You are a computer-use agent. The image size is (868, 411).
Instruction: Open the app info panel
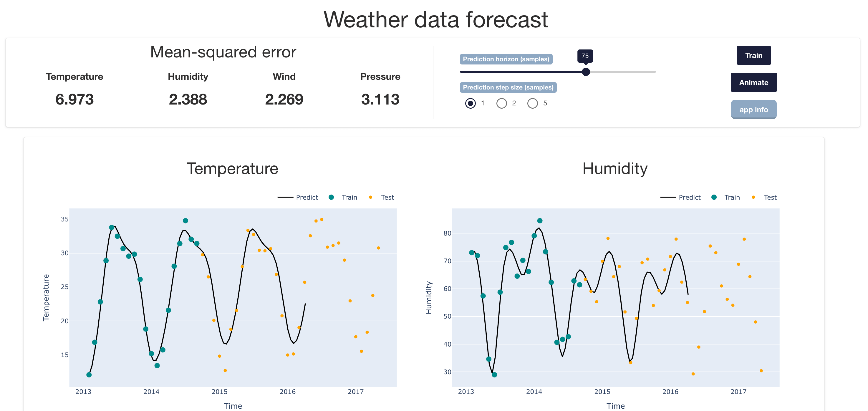[753, 110]
